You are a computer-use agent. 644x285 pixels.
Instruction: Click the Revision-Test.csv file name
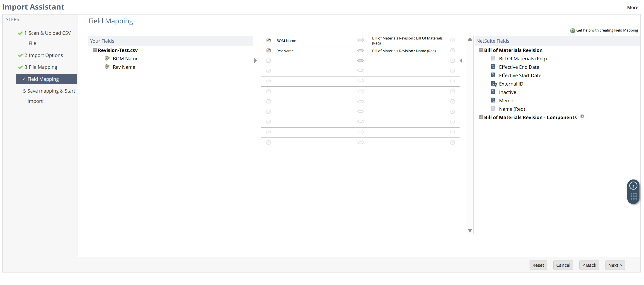click(x=118, y=50)
